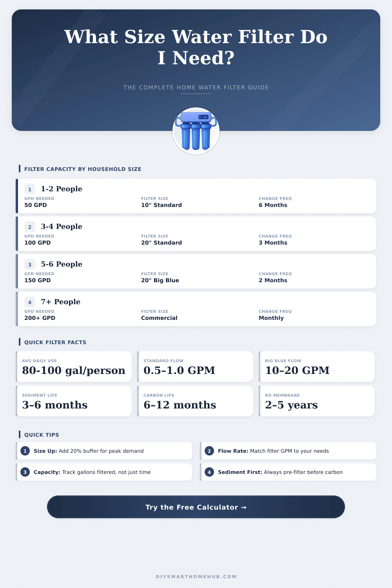Click the main title What Size Water Filter
The width and height of the screenshot is (392, 588).
196,47
